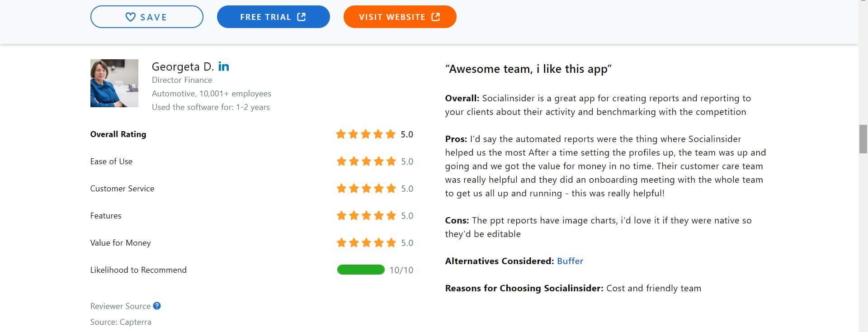Click the Ease of Use star rating

[366, 161]
